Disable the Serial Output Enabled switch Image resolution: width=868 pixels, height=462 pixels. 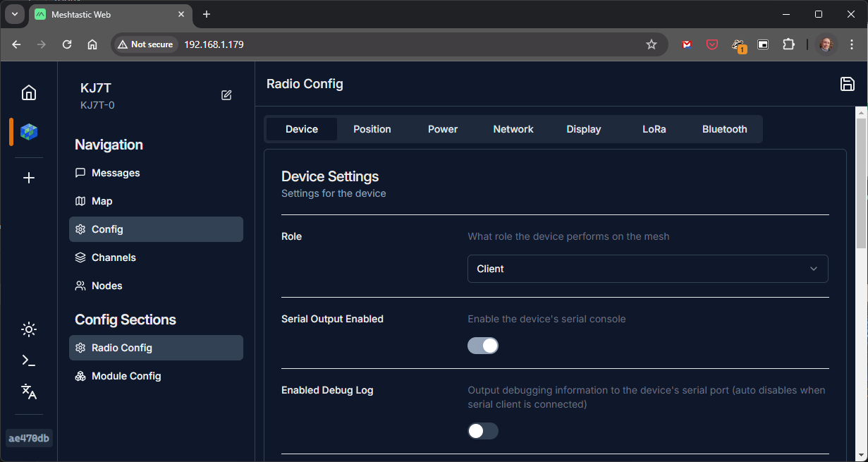tap(483, 346)
